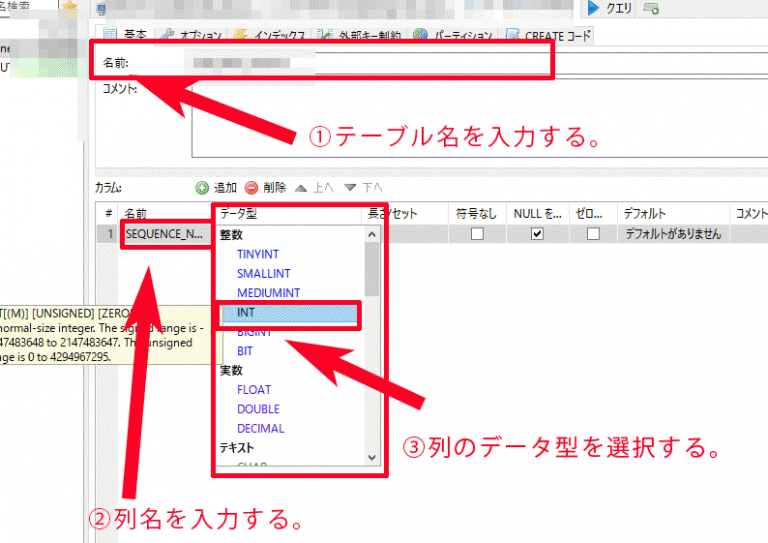768x543 pixels.
Task: Click the blue クエリ run arrow icon
Action: (593, 8)
